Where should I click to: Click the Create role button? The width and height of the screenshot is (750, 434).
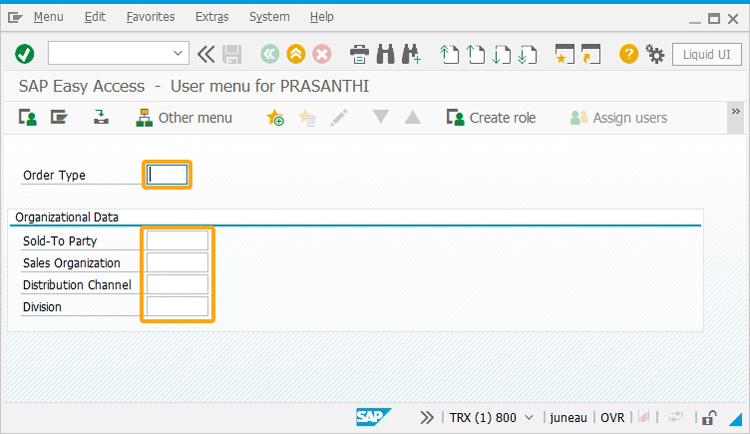(x=491, y=118)
